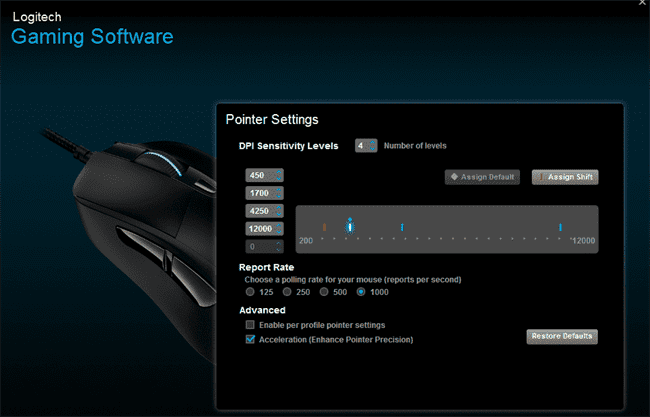Screen dimensions: 650x417
Task: Select the 500 report rate option
Action: pos(324,292)
